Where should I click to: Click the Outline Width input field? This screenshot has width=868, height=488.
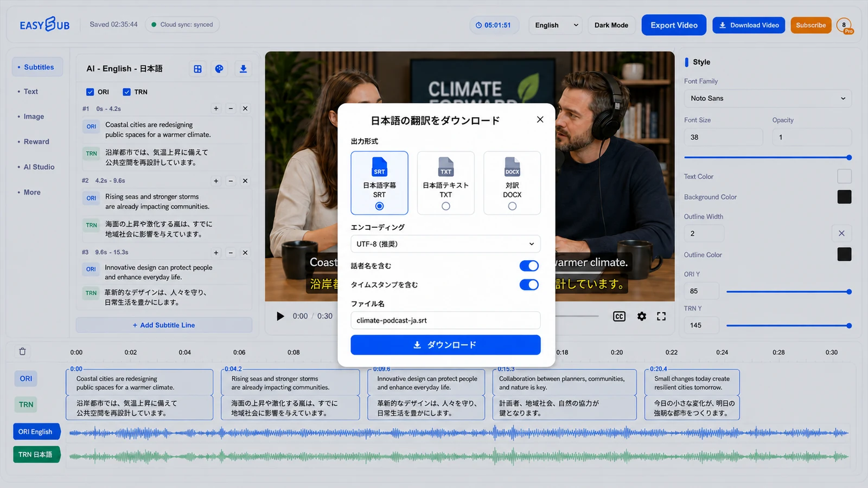[x=704, y=233]
